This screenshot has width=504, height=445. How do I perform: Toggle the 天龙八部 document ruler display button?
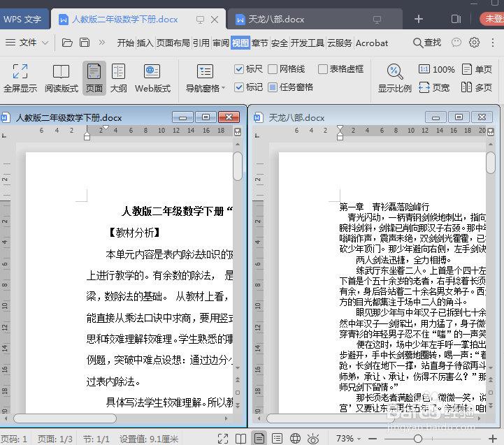(x=491, y=132)
